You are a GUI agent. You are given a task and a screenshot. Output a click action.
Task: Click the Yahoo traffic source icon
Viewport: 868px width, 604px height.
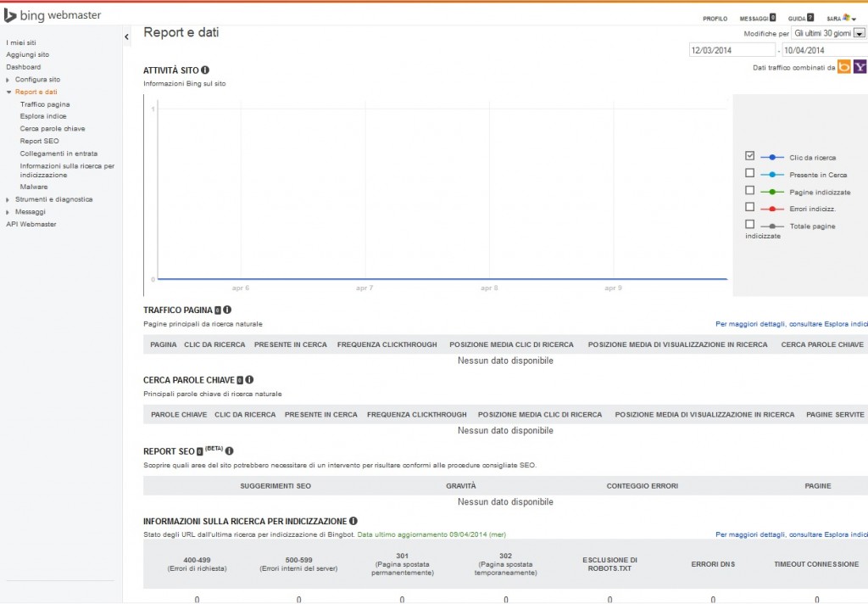(x=860, y=66)
